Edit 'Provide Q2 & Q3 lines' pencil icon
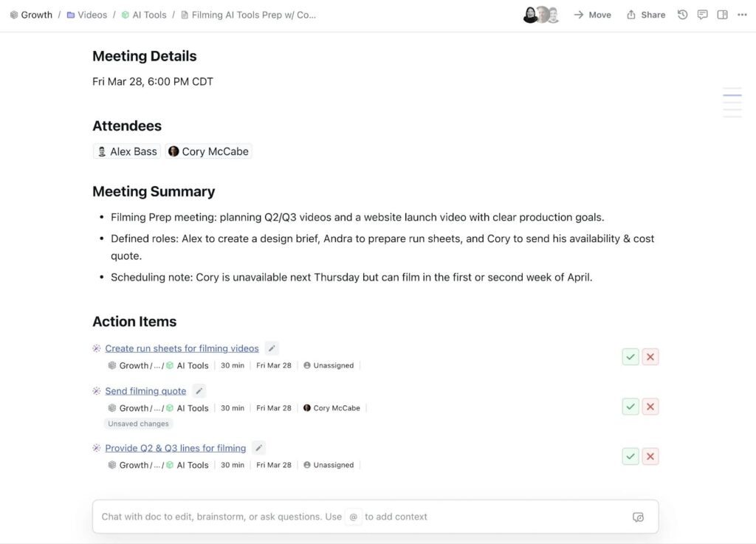Screen dimensions: 756x544 (x=258, y=448)
